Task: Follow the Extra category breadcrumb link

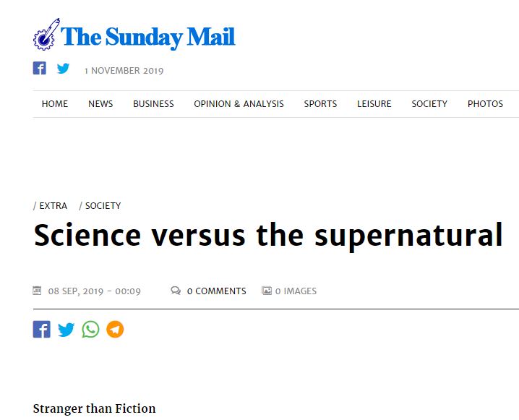Action: 53,206
